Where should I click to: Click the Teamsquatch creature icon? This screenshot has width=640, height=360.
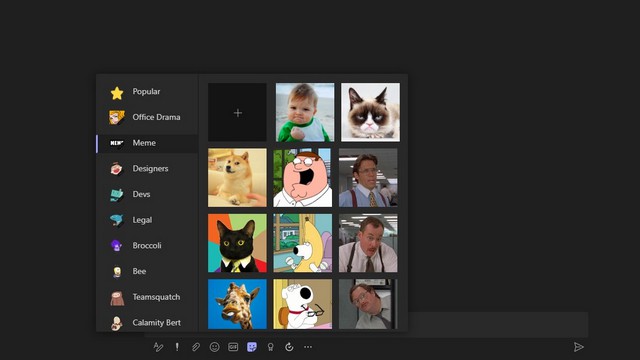point(117,298)
